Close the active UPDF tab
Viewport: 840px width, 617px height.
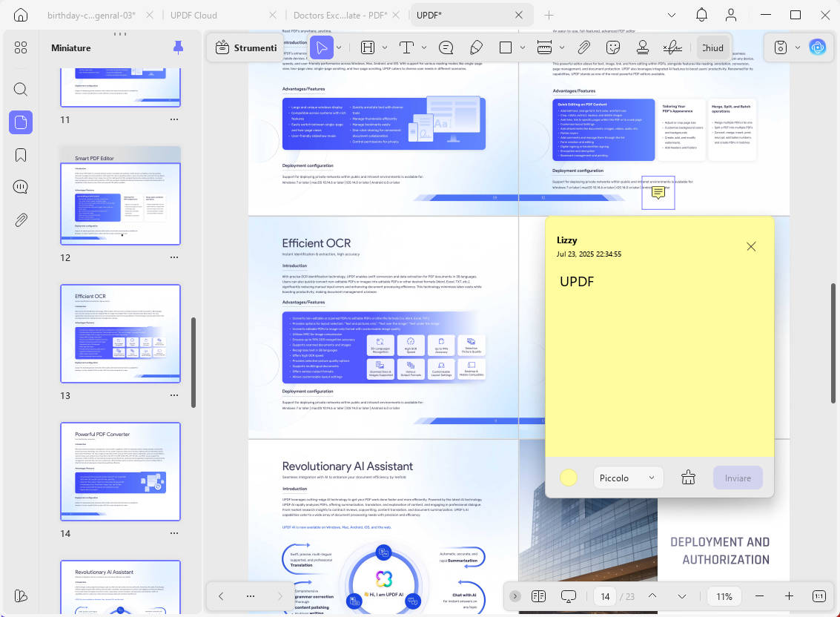coord(518,15)
